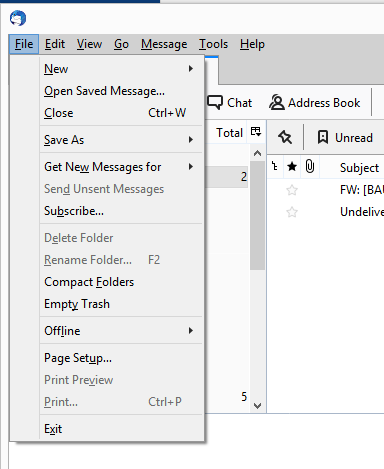384x469 pixels.
Task: Click Rename Folder... entry
Action: pyautogui.click(x=121, y=260)
